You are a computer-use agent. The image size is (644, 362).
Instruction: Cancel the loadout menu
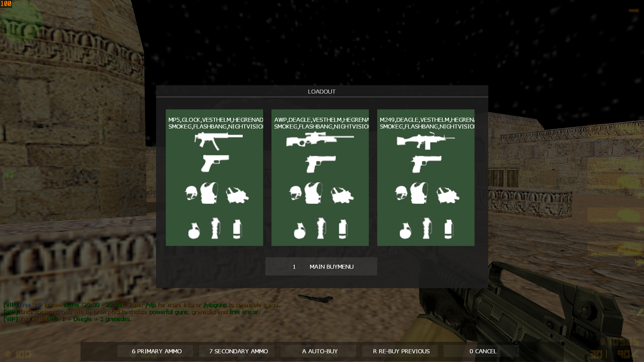483,351
